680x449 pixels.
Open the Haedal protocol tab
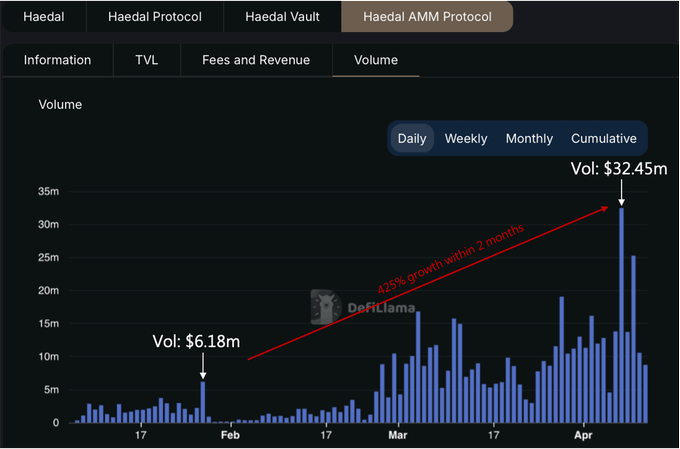click(43, 17)
